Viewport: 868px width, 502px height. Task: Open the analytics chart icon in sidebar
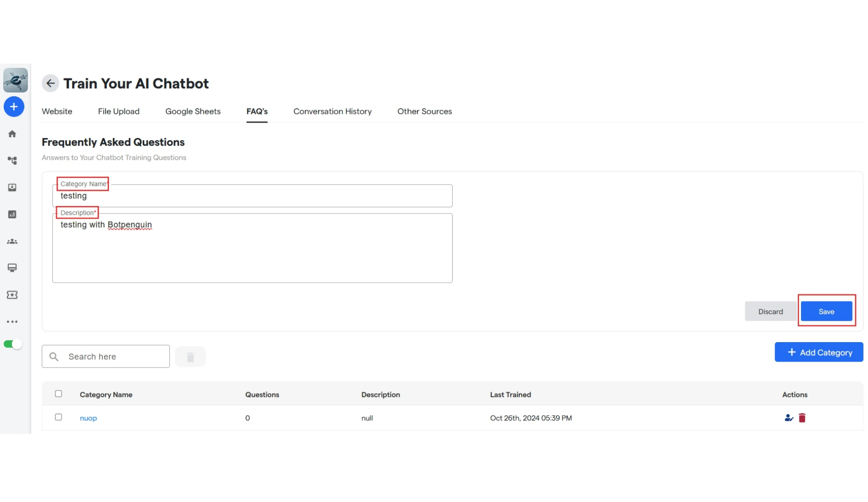13,214
